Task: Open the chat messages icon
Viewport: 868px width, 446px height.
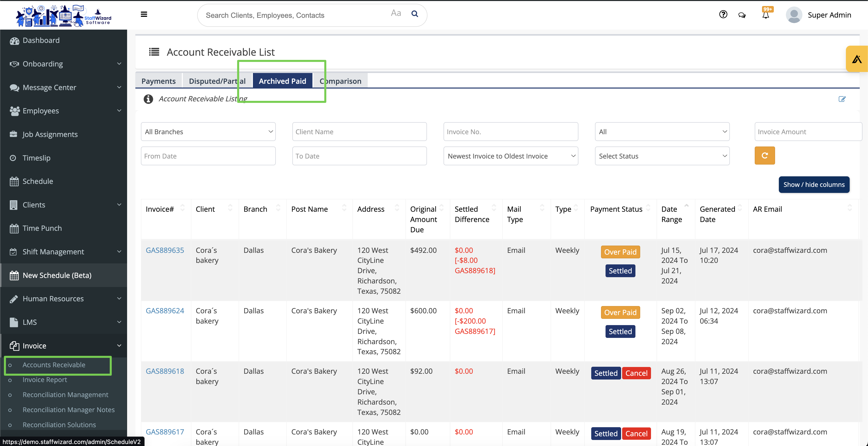Action: [x=742, y=15]
